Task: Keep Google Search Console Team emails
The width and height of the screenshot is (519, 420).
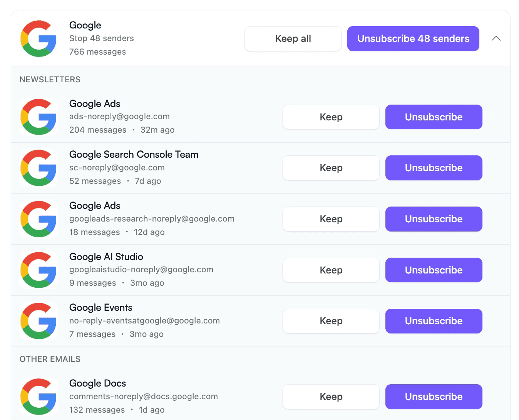Action: click(331, 168)
